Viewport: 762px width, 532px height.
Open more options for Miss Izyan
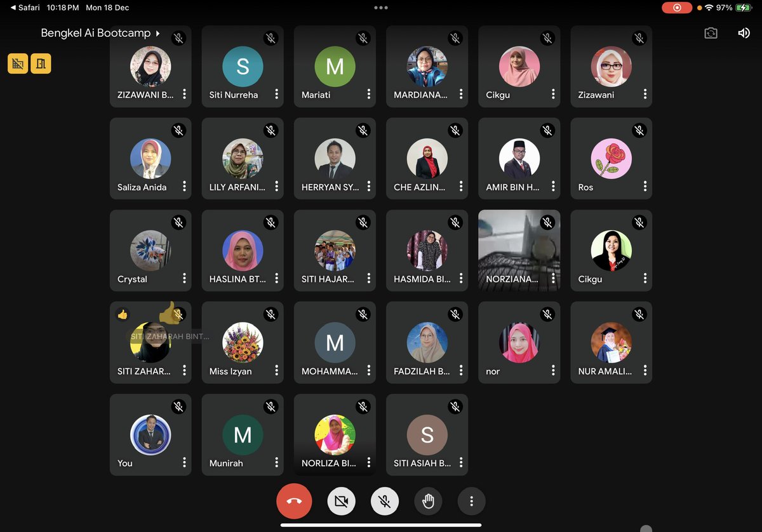pyautogui.click(x=277, y=371)
